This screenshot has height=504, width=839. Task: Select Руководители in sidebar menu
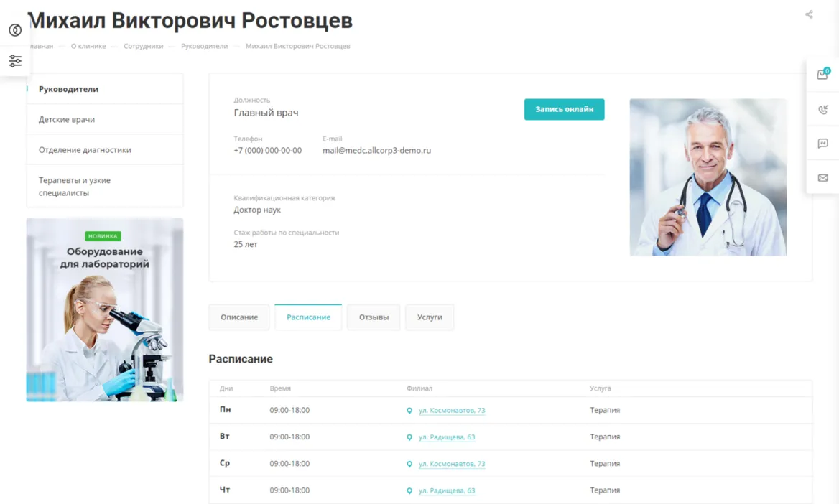click(105, 89)
